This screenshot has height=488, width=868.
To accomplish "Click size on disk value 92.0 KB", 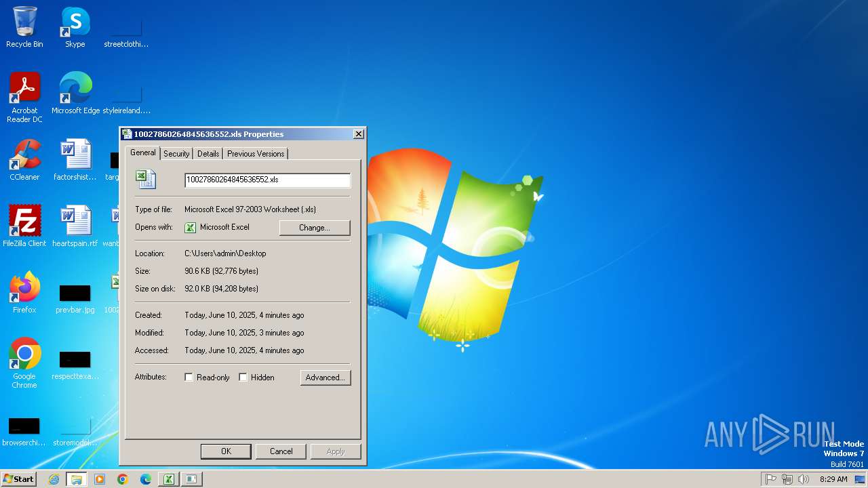I will 221,289.
